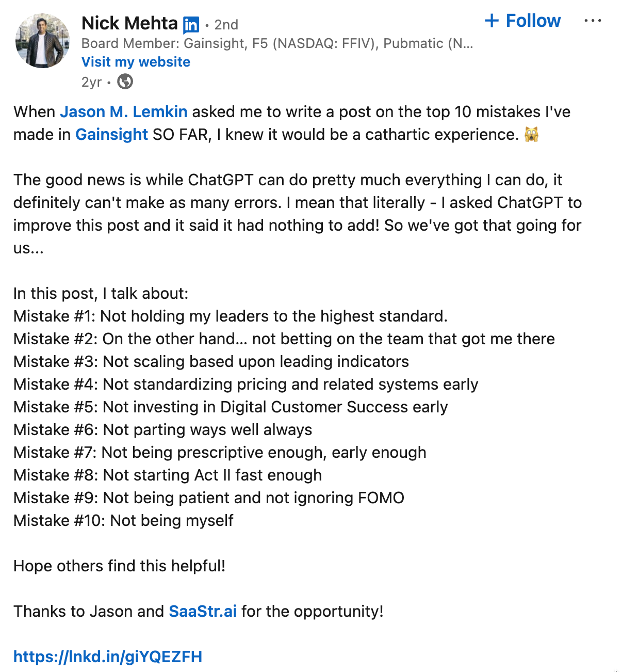Open the Visit my website link
Screen dimensions: 622x672
pyautogui.click(x=136, y=62)
